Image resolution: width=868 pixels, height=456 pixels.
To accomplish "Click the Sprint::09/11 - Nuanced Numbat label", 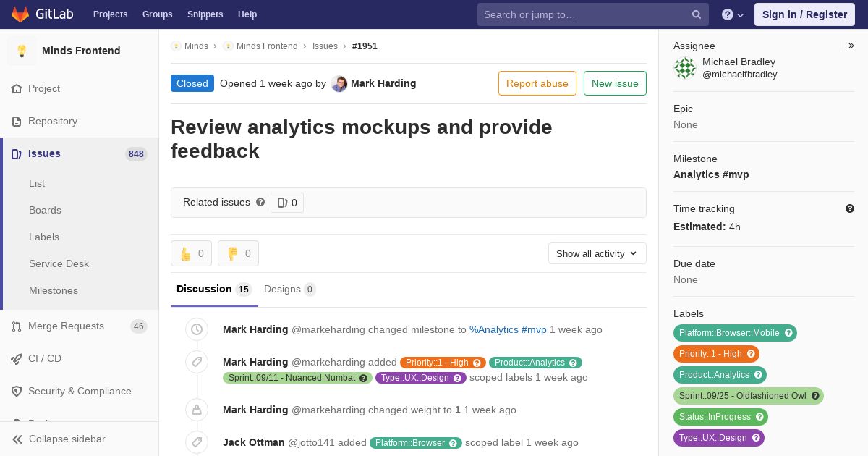I will pos(297,378).
